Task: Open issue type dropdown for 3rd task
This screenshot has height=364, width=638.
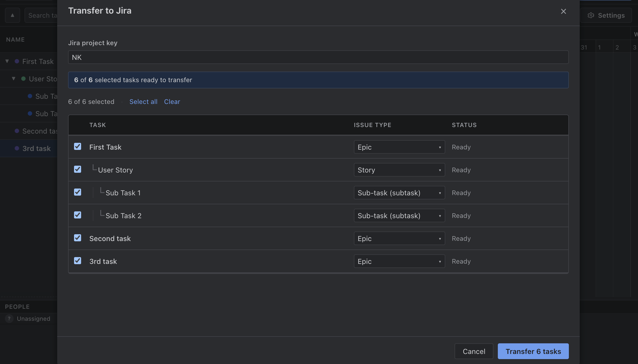Action: click(x=399, y=261)
